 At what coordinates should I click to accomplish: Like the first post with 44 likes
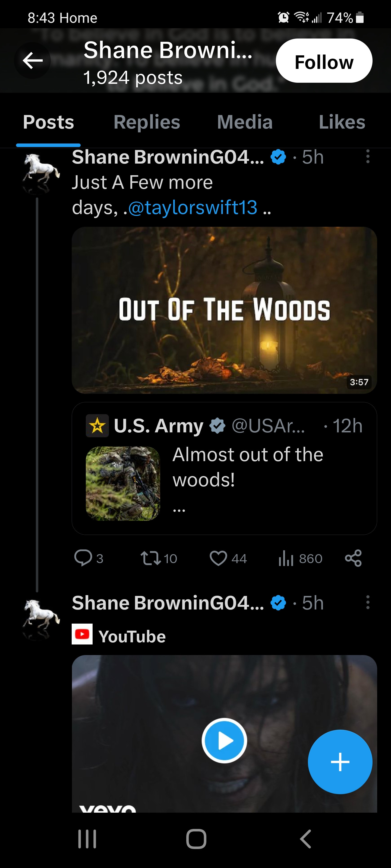point(218,558)
